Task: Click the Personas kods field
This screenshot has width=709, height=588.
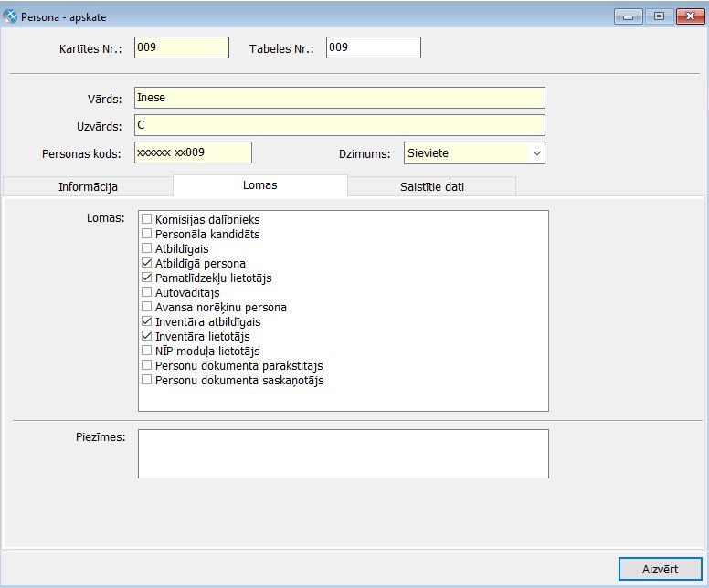Action: tap(192, 152)
